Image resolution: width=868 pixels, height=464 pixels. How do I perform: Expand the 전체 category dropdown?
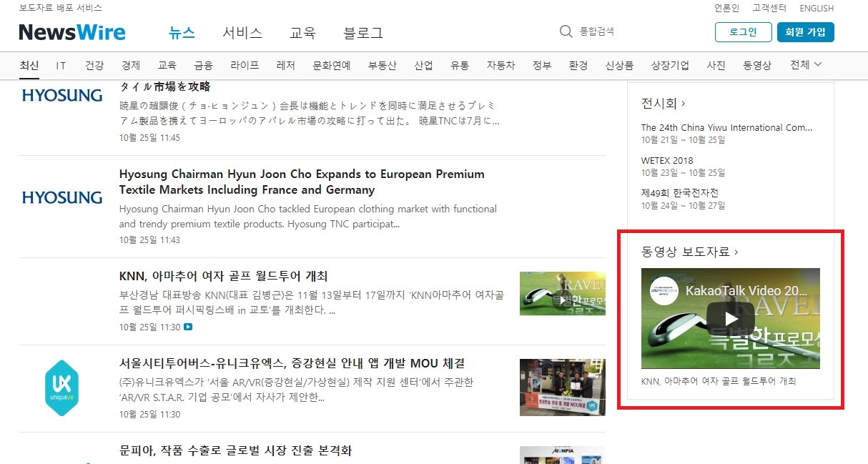click(x=806, y=65)
